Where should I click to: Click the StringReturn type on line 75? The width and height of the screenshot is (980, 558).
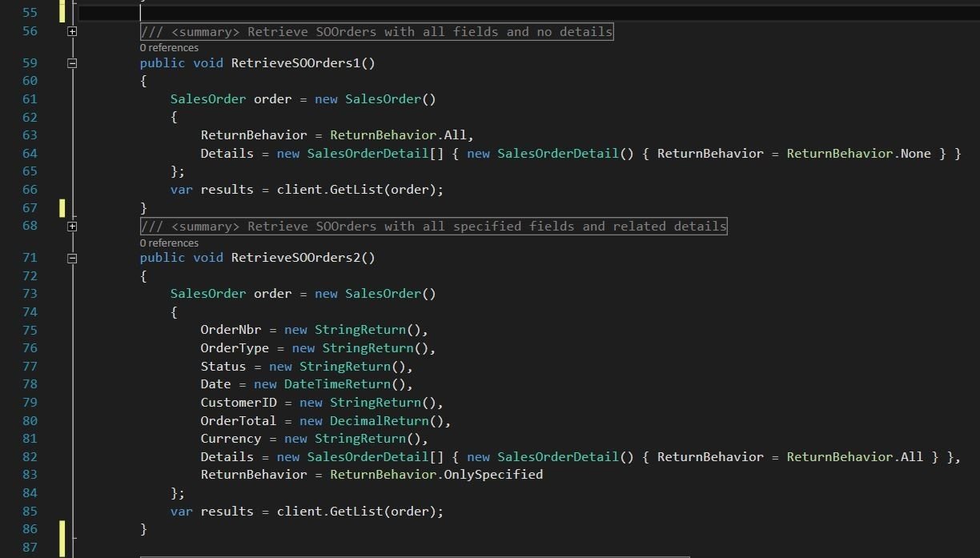point(360,330)
